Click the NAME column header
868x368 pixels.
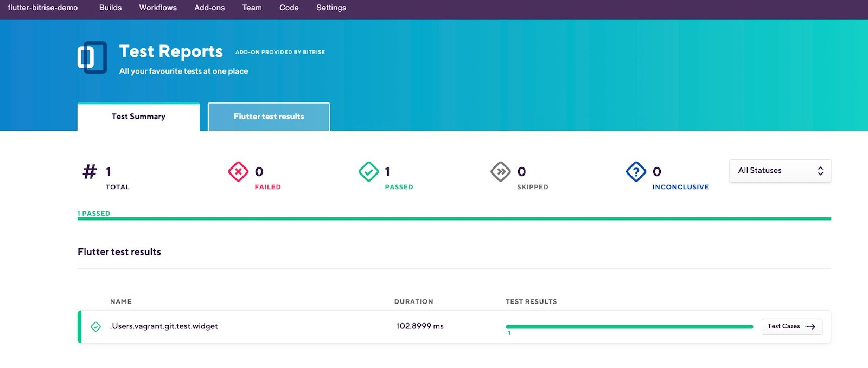pos(121,301)
